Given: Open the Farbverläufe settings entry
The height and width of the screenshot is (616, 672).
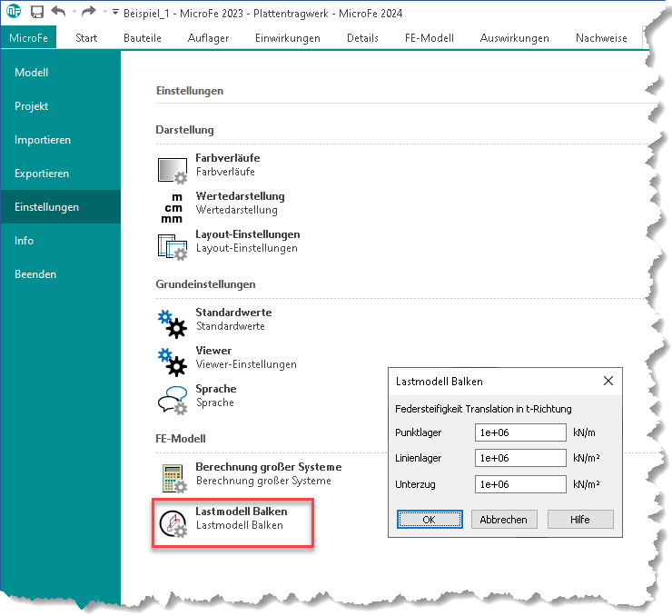Looking at the screenshot, I should pyautogui.click(x=228, y=164).
